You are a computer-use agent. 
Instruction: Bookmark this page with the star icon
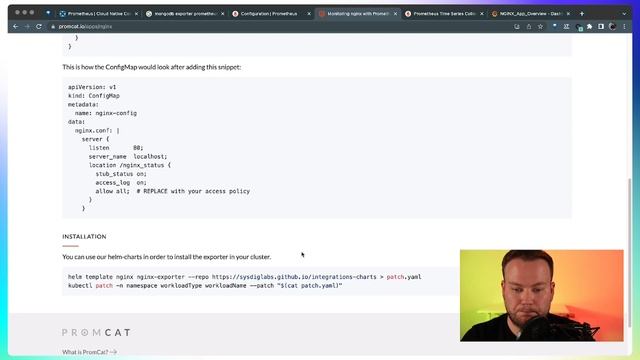pyautogui.click(x=540, y=27)
